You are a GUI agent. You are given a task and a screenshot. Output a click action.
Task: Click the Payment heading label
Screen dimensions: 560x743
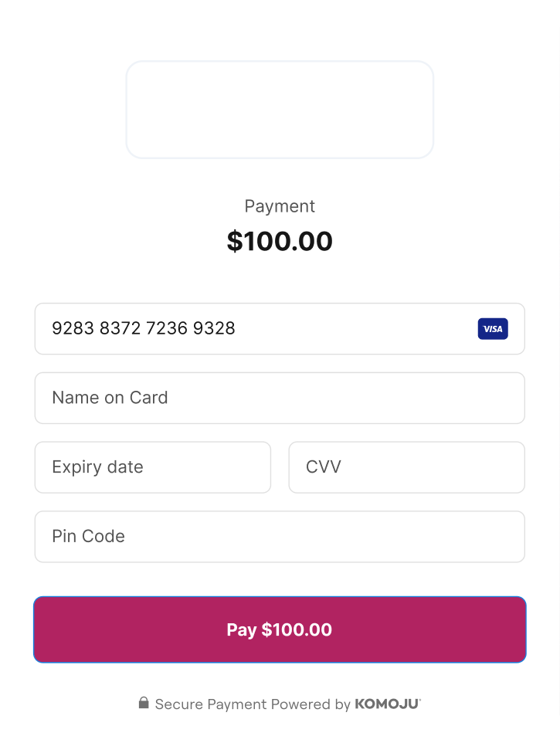pyautogui.click(x=280, y=206)
